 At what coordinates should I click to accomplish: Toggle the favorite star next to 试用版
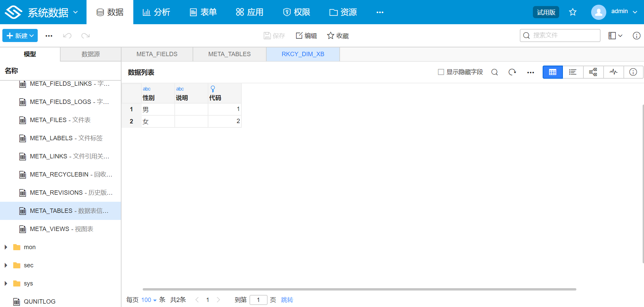[572, 12]
